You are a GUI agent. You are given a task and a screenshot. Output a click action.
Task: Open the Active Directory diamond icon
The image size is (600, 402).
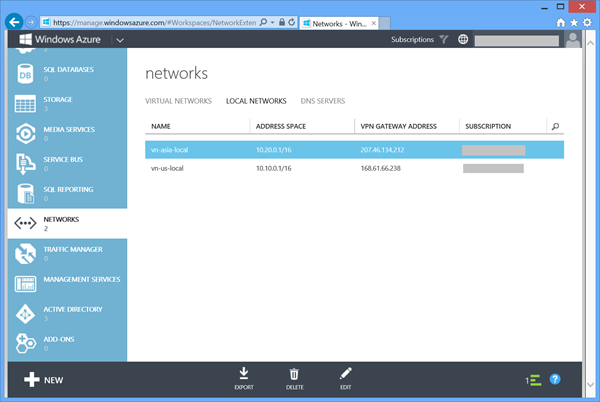(25, 314)
